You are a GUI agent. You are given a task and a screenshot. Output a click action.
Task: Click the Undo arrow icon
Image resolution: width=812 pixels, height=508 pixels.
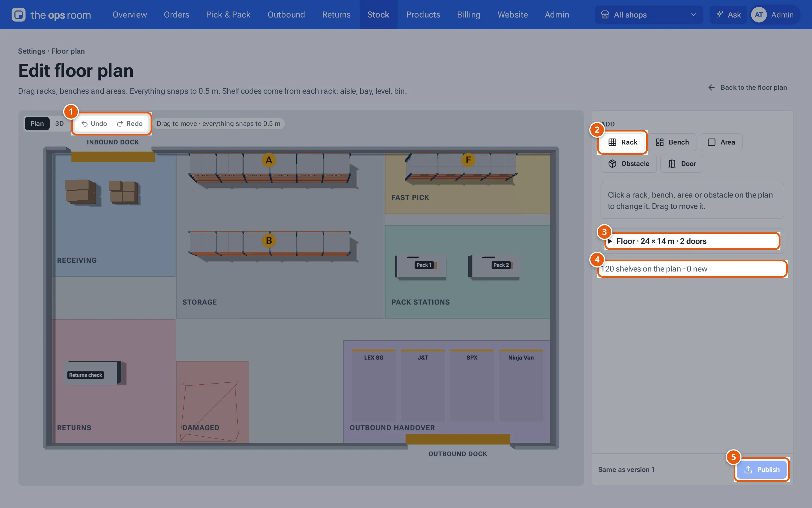point(85,124)
